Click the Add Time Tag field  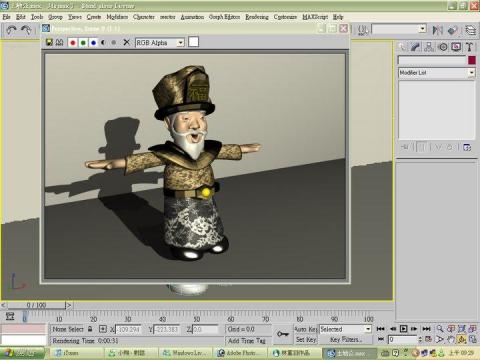248,340
